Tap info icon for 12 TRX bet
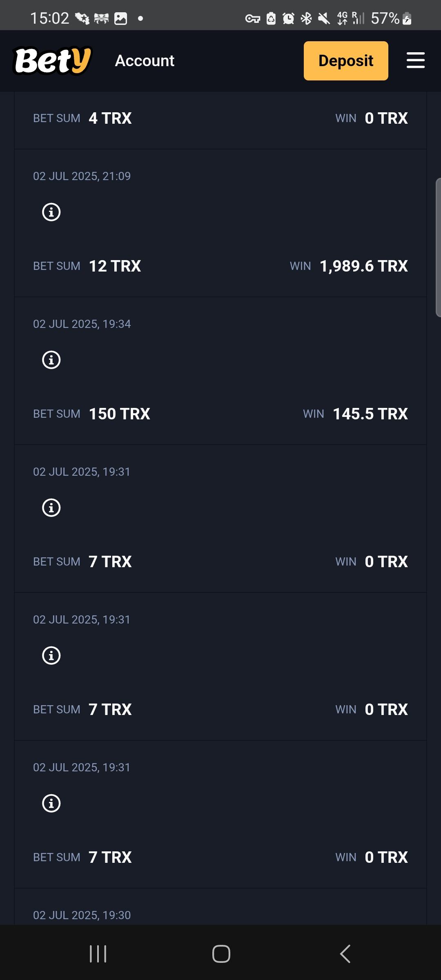Viewport: 441px width, 980px height. 51,212
